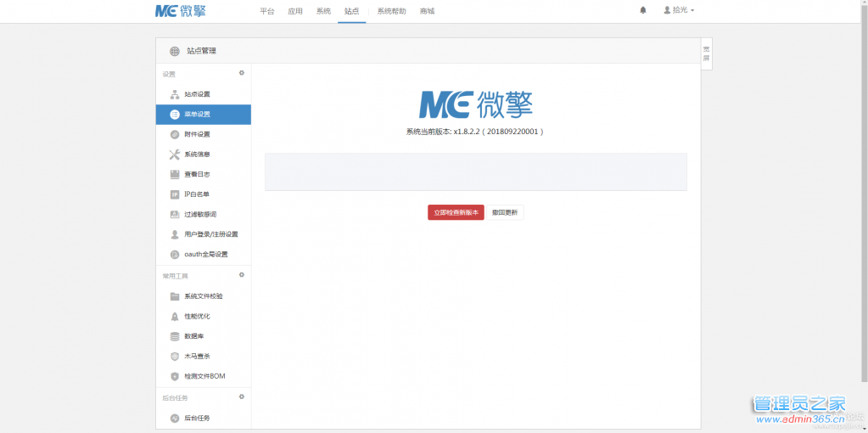Open IP白名单 via its IP icon
The image size is (868, 433).
coord(175,194)
